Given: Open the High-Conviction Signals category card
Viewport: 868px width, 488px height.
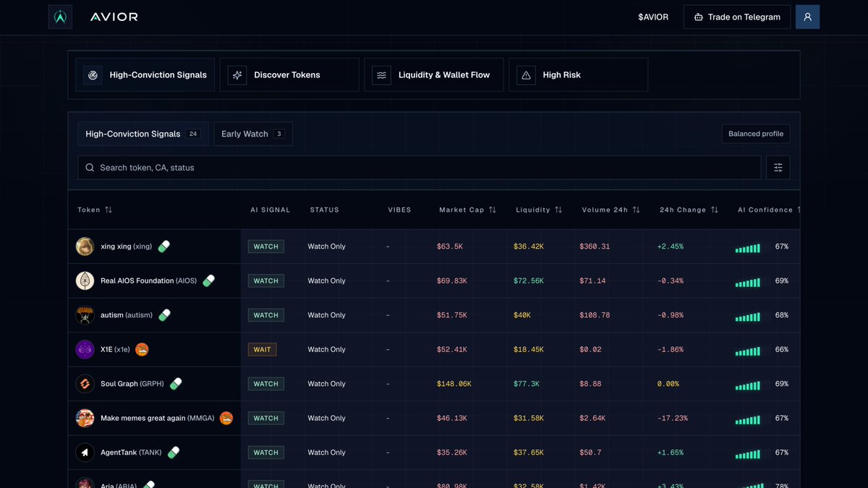Looking at the screenshot, I should pyautogui.click(x=145, y=75).
